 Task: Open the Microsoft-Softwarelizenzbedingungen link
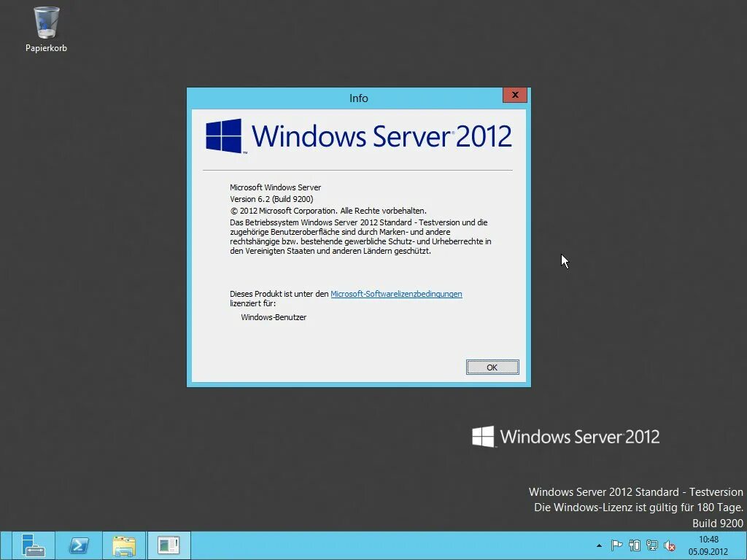396,294
